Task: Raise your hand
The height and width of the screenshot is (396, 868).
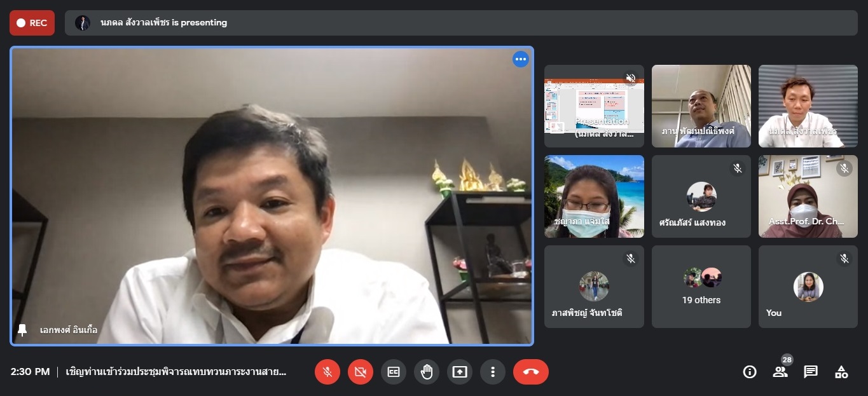Action: (427, 372)
